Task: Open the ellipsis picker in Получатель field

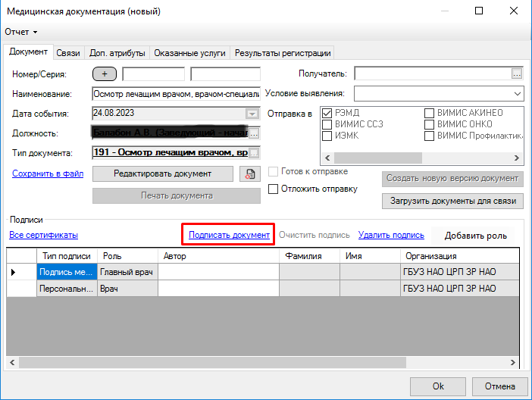Action: pyautogui.click(x=517, y=73)
